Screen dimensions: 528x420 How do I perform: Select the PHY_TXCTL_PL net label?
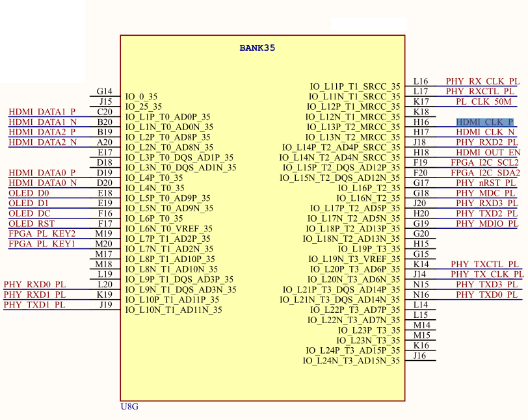pos(485,264)
